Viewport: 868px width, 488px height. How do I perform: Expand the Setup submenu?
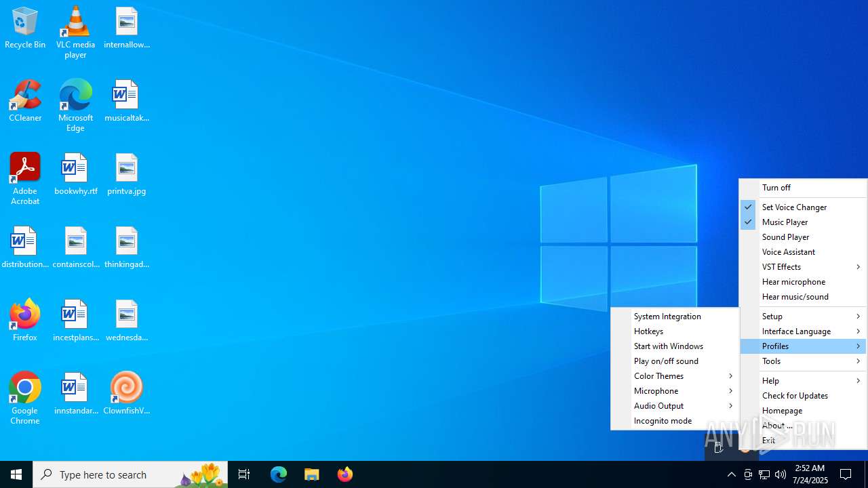click(803, 317)
